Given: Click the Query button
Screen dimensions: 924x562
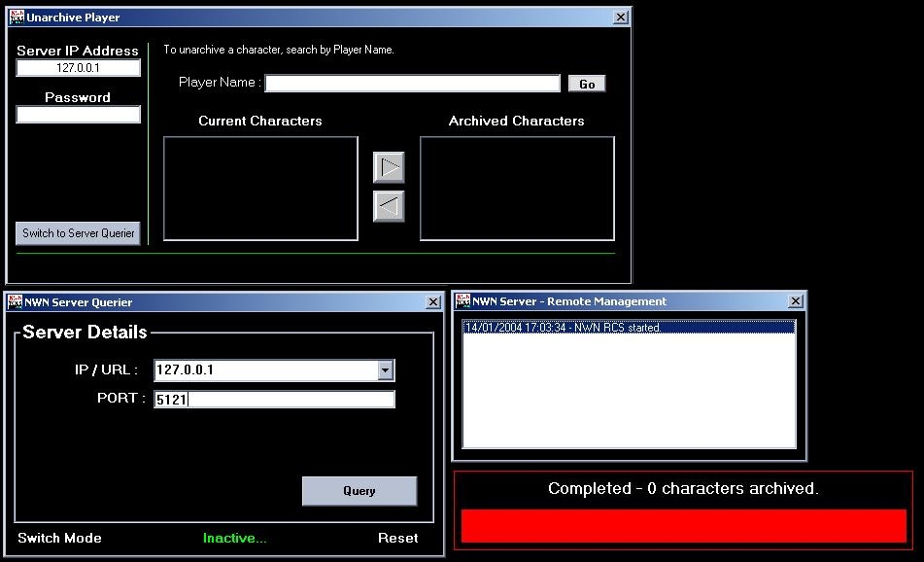Looking at the screenshot, I should coord(359,491).
